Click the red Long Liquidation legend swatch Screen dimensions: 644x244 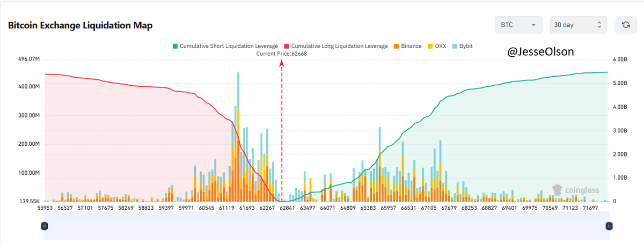tap(286, 46)
